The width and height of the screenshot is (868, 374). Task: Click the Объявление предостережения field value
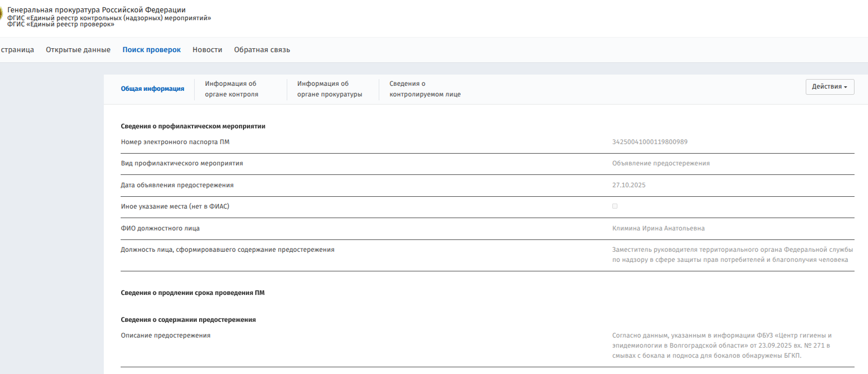pyautogui.click(x=661, y=163)
